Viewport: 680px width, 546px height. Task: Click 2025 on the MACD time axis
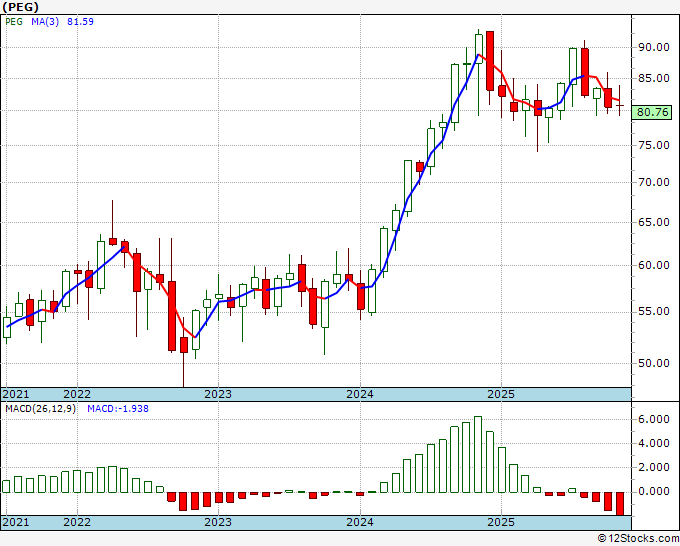tap(501, 522)
